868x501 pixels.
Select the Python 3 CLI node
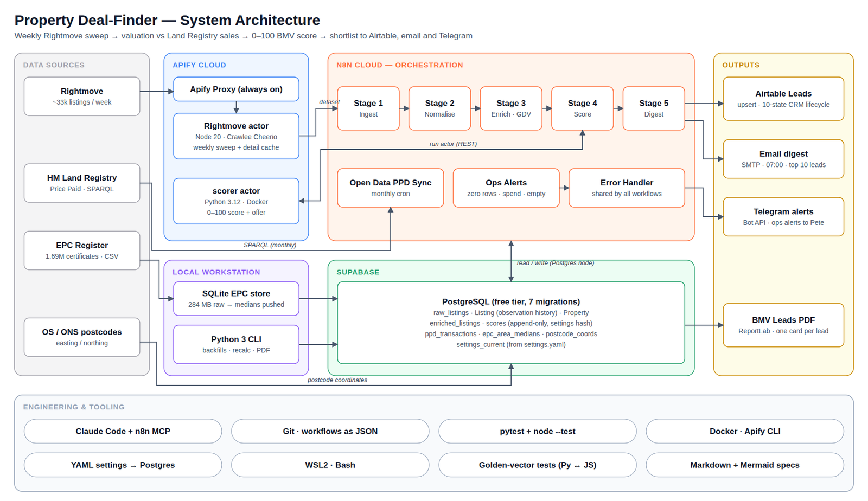click(236, 344)
